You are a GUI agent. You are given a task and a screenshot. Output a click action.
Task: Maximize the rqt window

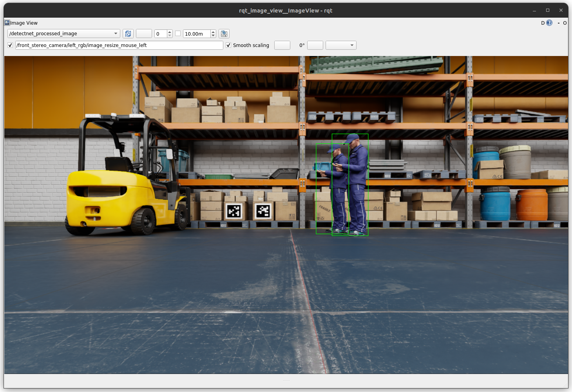click(x=548, y=10)
